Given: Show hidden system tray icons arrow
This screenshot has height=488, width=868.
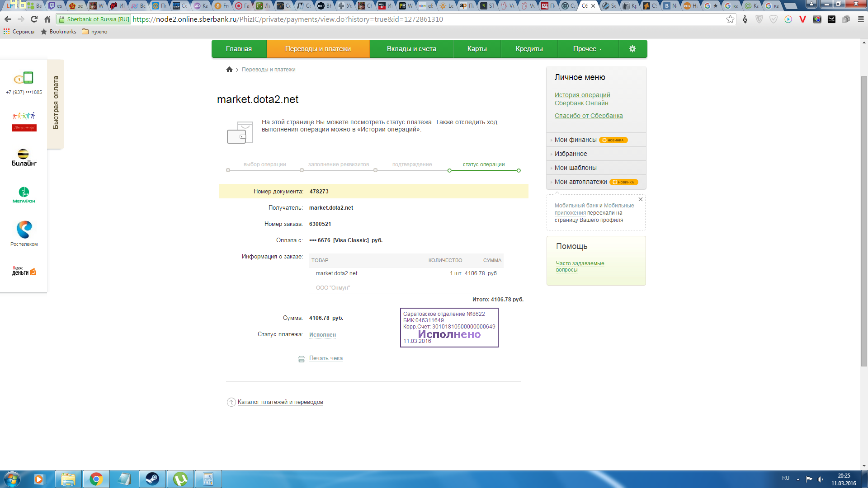Looking at the screenshot, I should click(798, 479).
